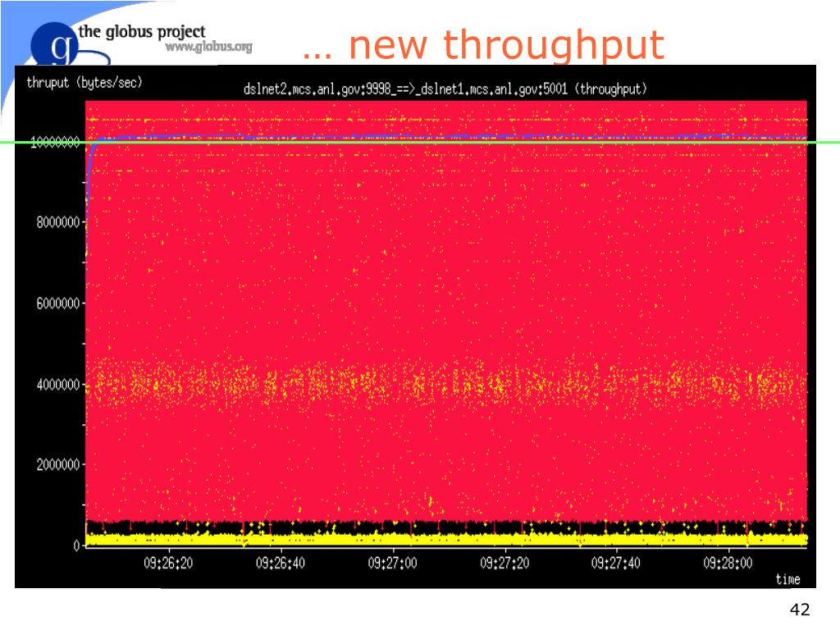Click the 0 y-axis tick label
Screen dimensions: 840x630
[x=76, y=546]
